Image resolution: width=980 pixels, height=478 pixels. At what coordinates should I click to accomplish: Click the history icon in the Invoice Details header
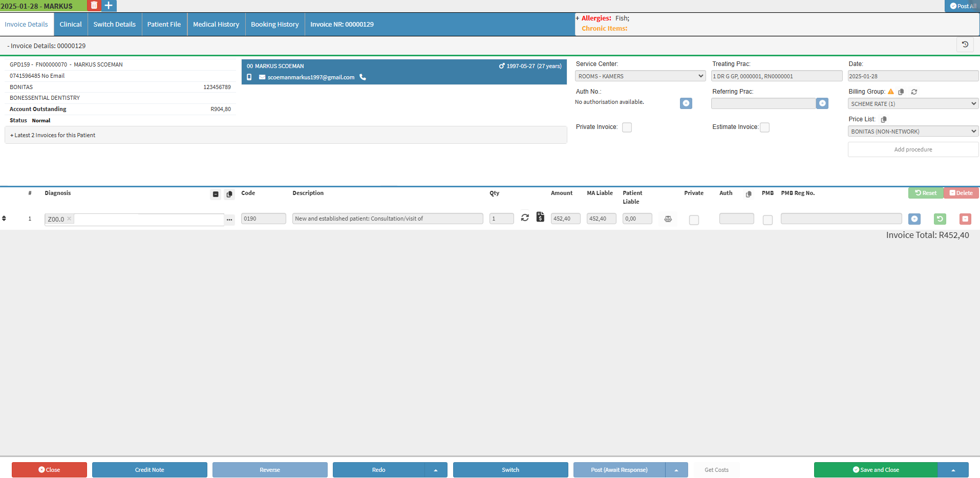[x=965, y=45]
